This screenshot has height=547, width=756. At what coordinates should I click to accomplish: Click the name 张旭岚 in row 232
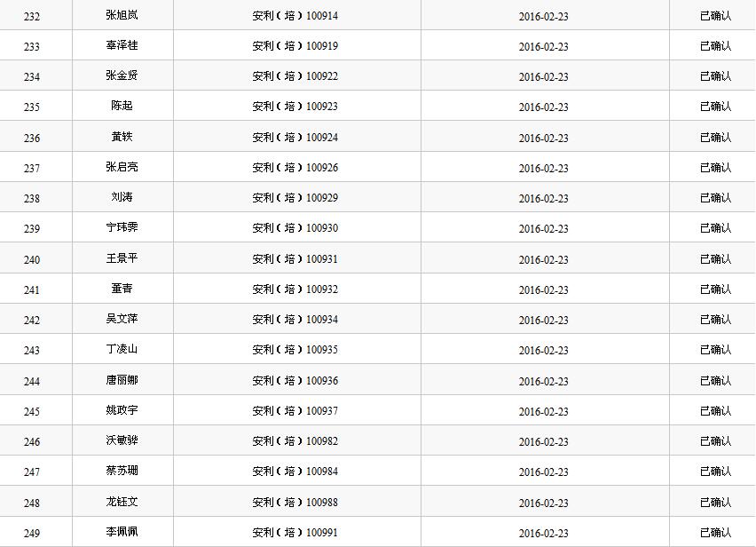click(122, 16)
